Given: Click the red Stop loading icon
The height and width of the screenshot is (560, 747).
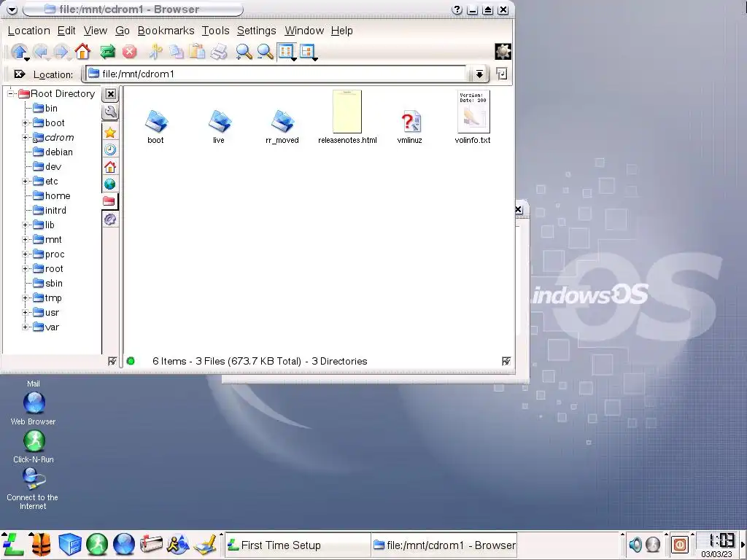Looking at the screenshot, I should click(129, 52).
